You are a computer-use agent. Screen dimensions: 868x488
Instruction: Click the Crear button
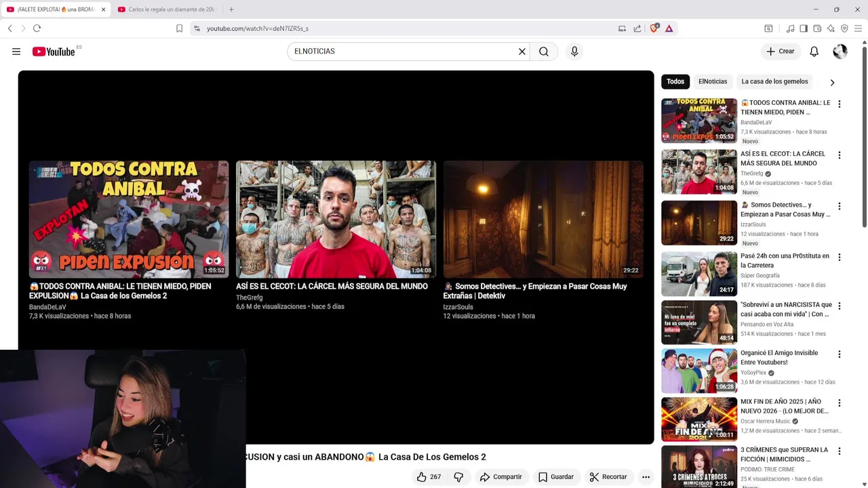pos(781,52)
